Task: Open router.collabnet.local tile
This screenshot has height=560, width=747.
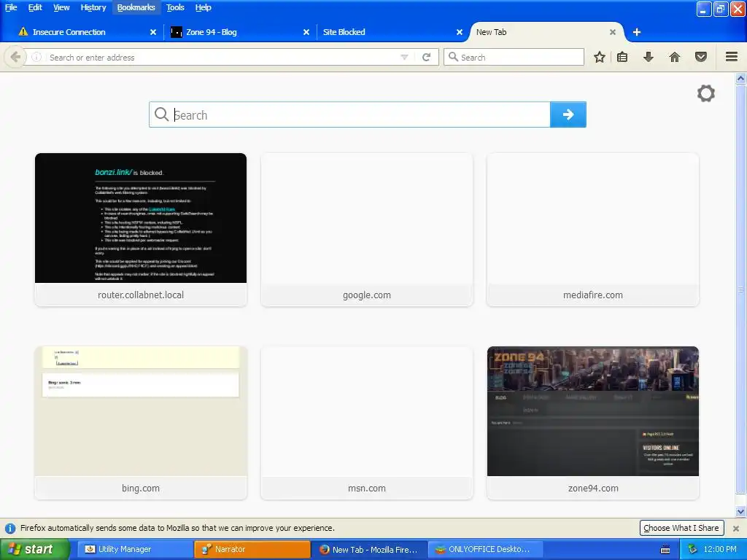Action: click(x=141, y=230)
